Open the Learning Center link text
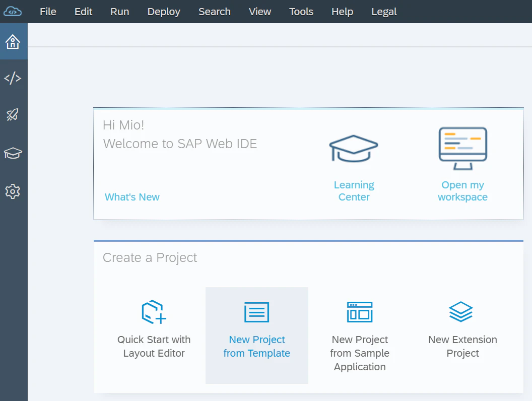 [x=354, y=191]
